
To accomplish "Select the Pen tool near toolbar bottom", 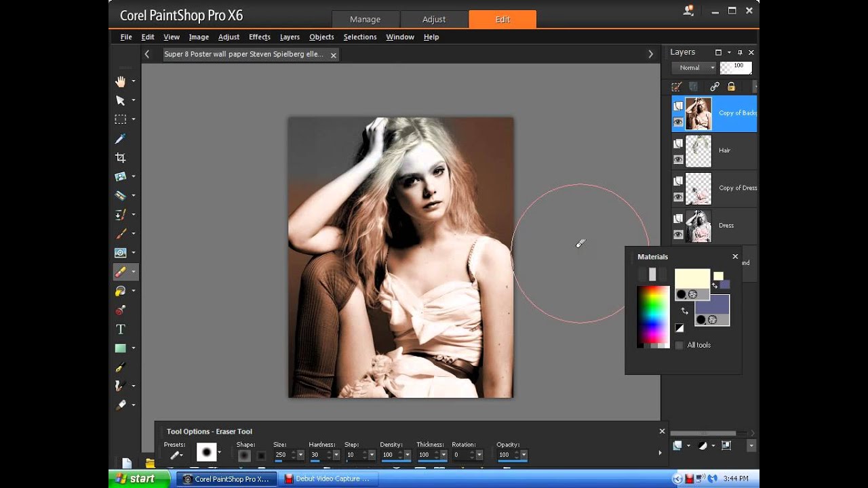I will [121, 367].
